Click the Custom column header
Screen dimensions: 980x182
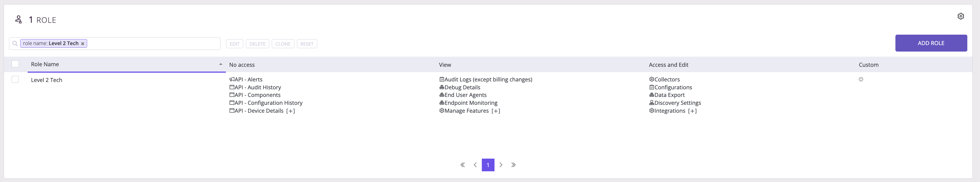pyautogui.click(x=869, y=65)
